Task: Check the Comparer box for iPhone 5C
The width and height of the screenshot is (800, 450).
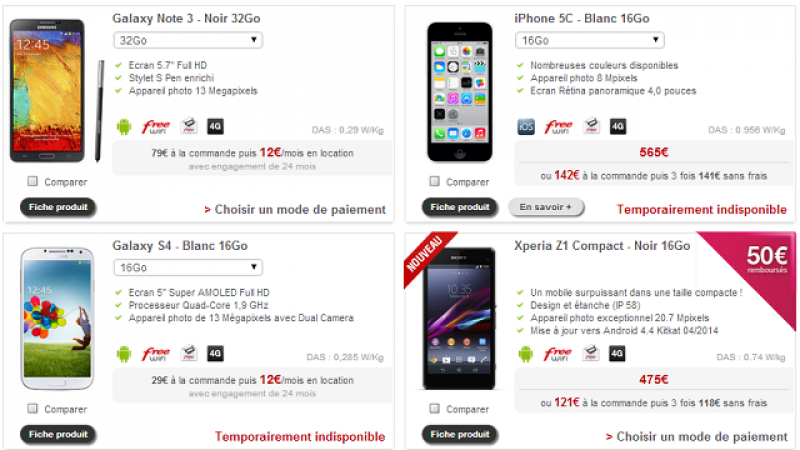Action: coord(435,181)
